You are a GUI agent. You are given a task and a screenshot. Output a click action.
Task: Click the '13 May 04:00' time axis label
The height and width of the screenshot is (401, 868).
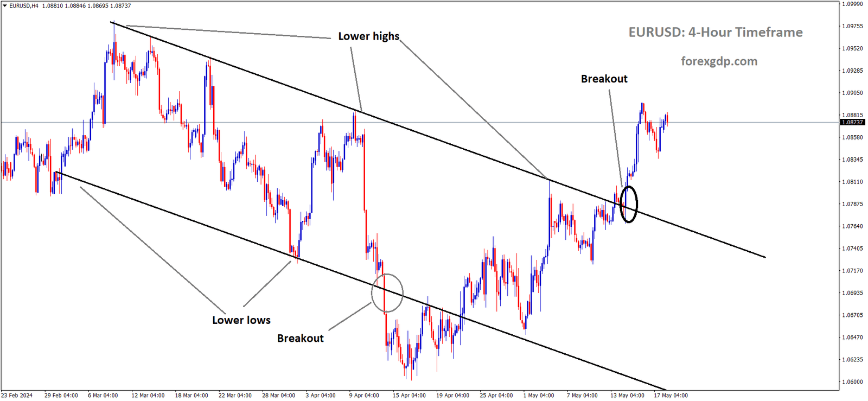click(x=627, y=396)
